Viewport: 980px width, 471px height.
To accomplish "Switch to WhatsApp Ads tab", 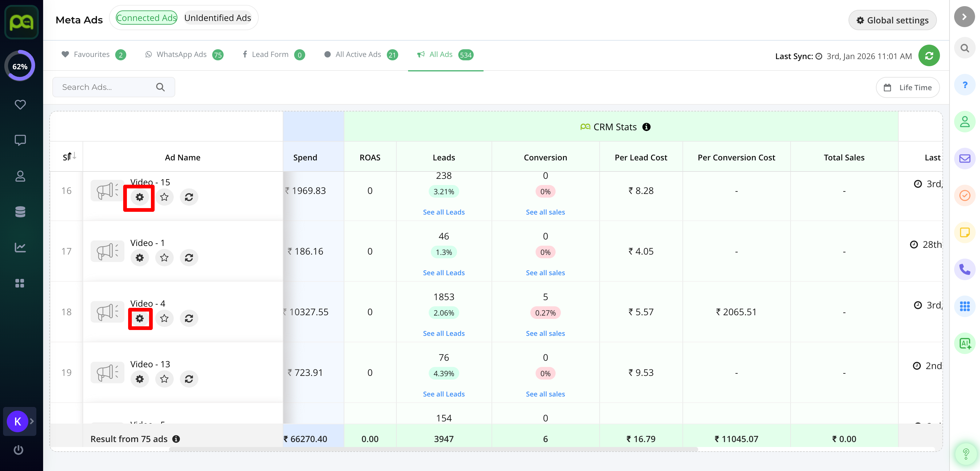I will tap(182, 54).
